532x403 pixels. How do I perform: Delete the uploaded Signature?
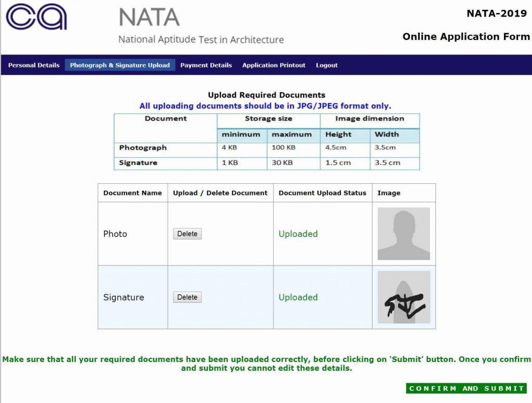(187, 297)
